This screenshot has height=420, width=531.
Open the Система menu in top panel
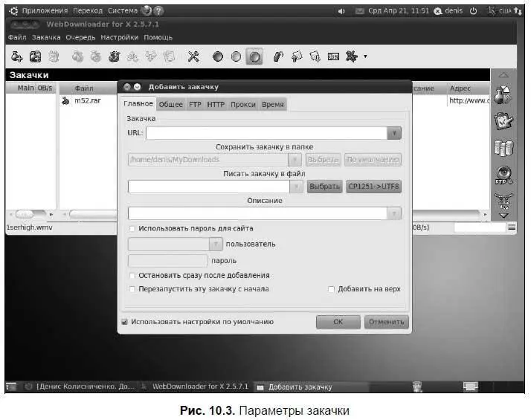tap(123, 11)
